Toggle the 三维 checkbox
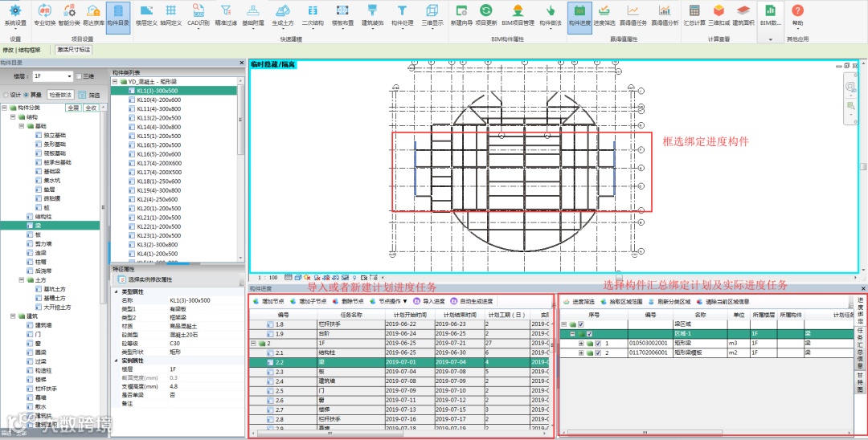The image size is (868, 440). coord(79,76)
